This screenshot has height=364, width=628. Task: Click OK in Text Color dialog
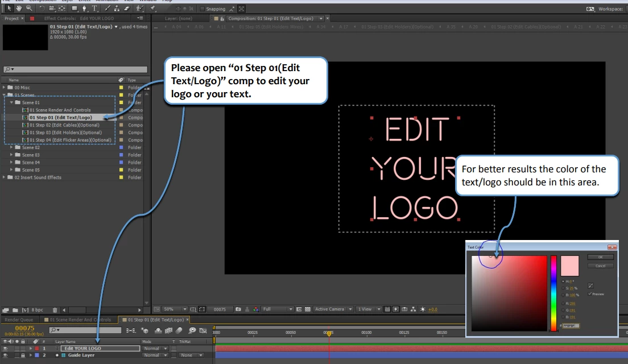[600, 257]
